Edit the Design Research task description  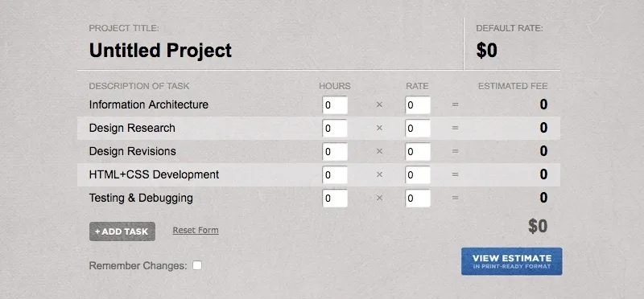132,128
